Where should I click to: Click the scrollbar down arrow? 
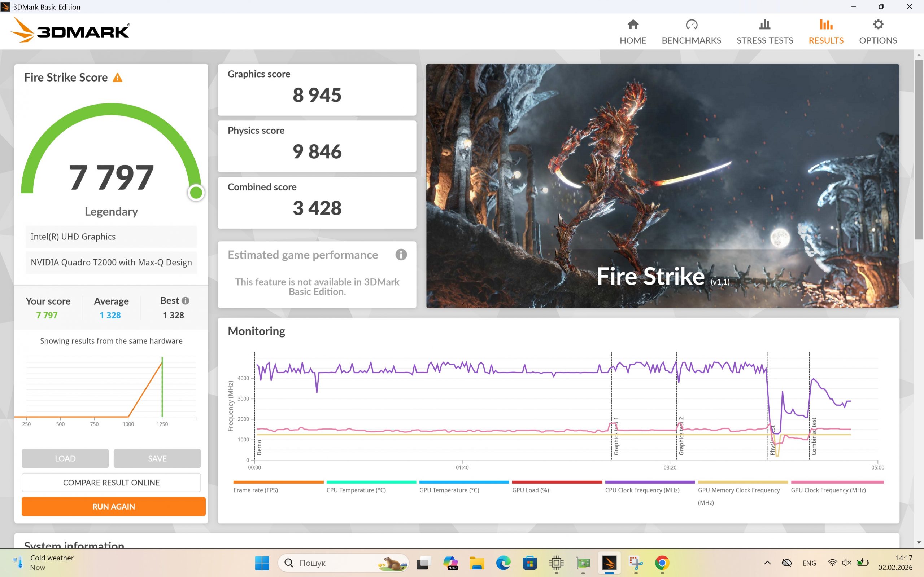coord(919,543)
